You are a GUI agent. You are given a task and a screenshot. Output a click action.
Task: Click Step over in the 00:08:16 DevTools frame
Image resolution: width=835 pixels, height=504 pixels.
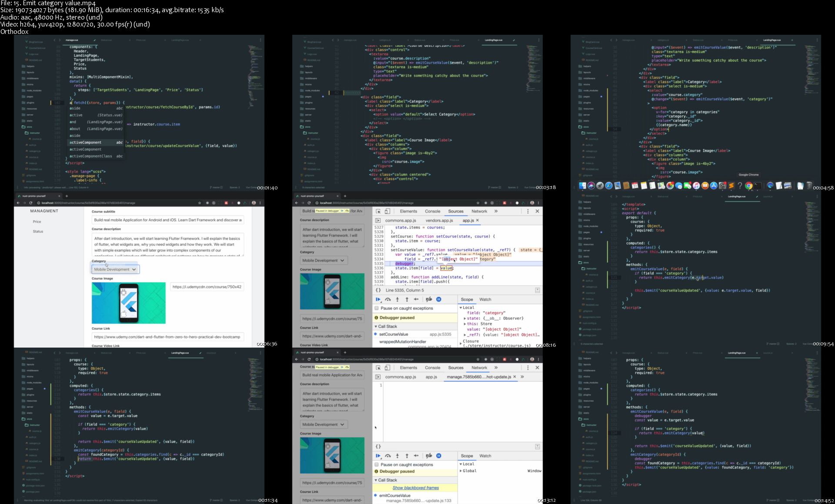(388, 299)
